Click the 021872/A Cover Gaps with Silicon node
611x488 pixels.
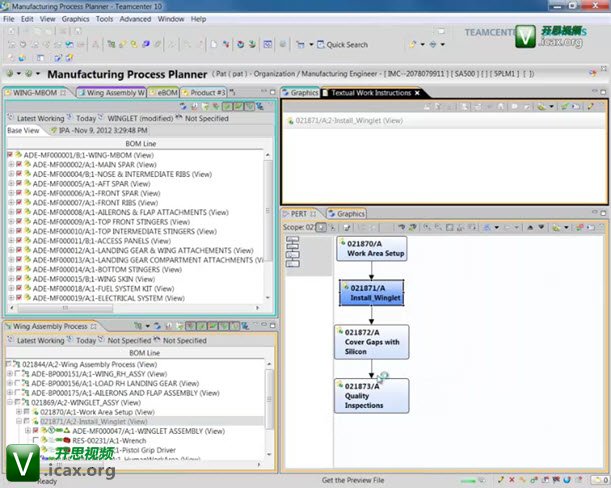coord(372,342)
